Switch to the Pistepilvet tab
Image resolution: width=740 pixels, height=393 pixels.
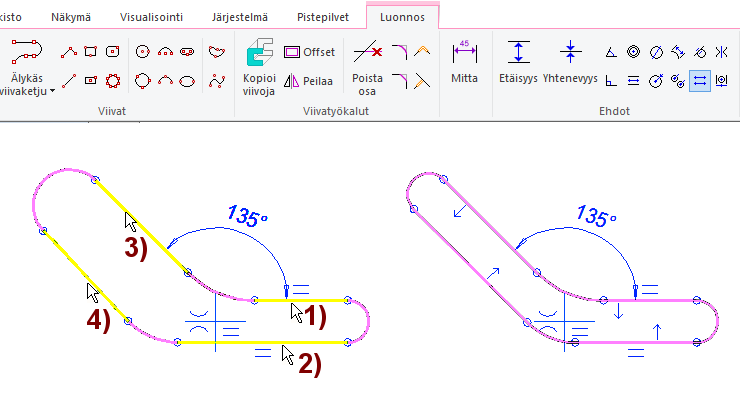click(x=323, y=17)
